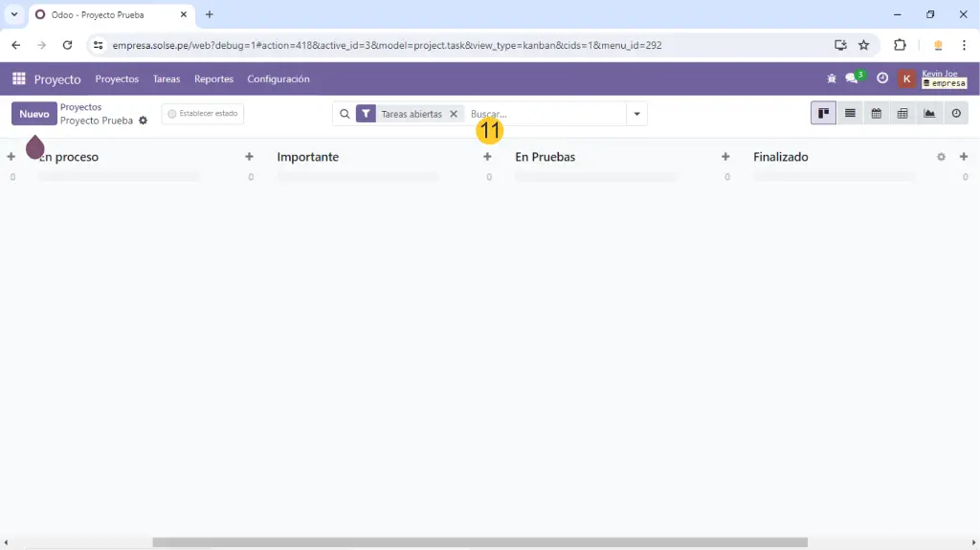Open the debug bug icon tools
The height and width of the screenshot is (550, 980).
[831, 79]
